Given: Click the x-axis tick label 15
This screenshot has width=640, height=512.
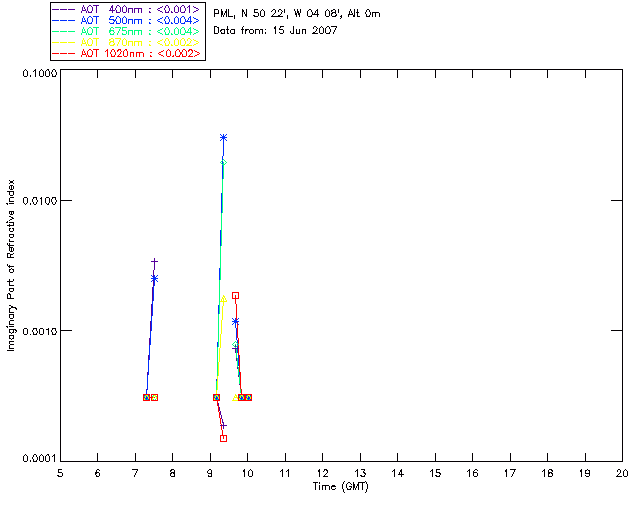Looking at the screenshot, I should point(435,473).
